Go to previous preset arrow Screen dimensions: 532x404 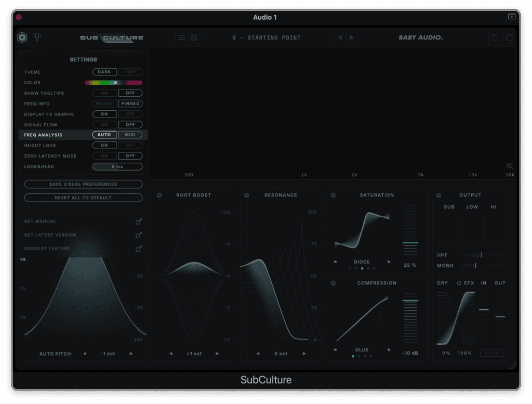pos(340,37)
